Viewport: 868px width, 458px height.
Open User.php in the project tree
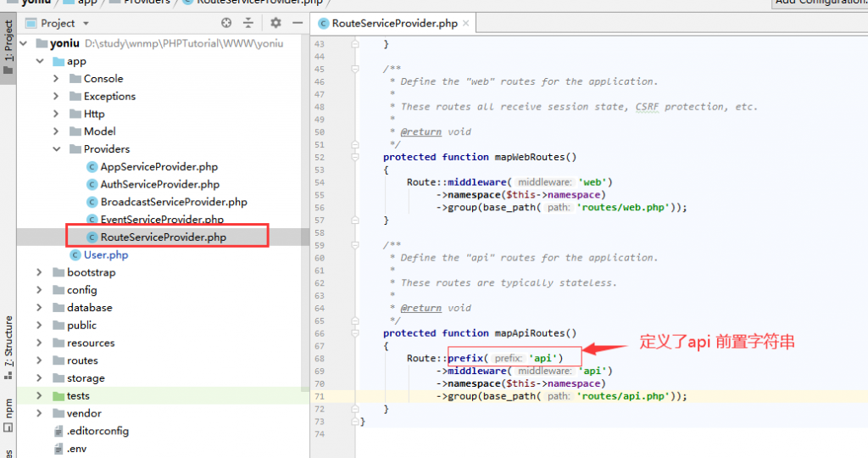105,255
